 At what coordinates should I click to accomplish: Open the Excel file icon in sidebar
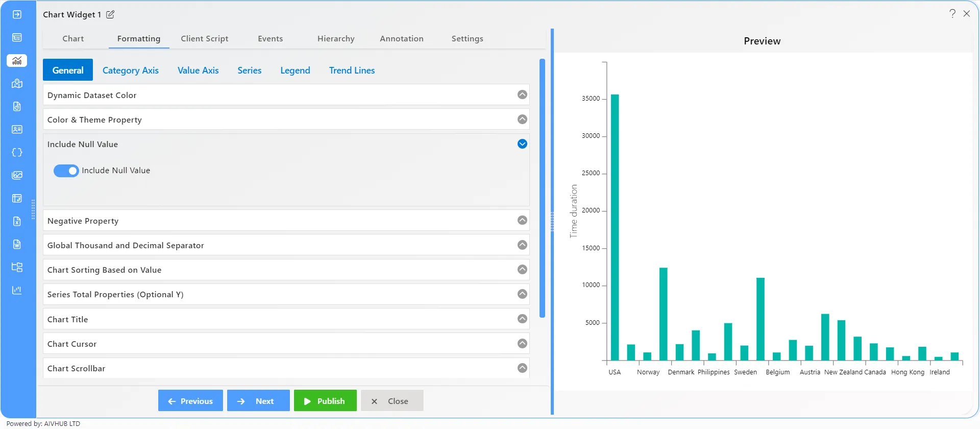coord(17,221)
